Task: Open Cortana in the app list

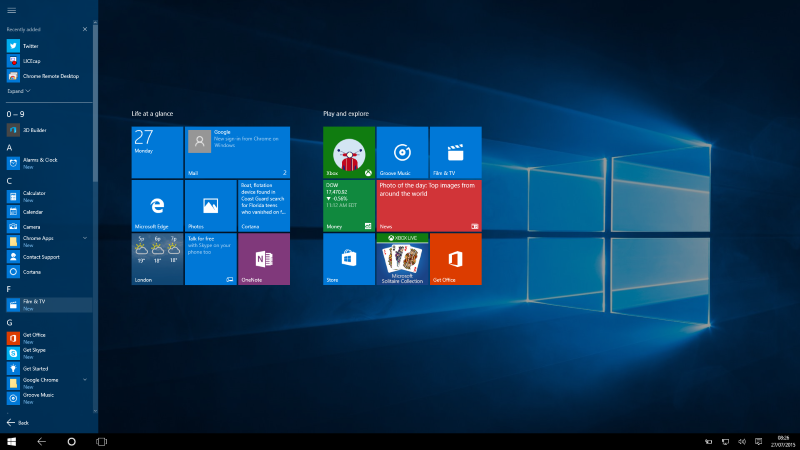Action: [x=48, y=272]
